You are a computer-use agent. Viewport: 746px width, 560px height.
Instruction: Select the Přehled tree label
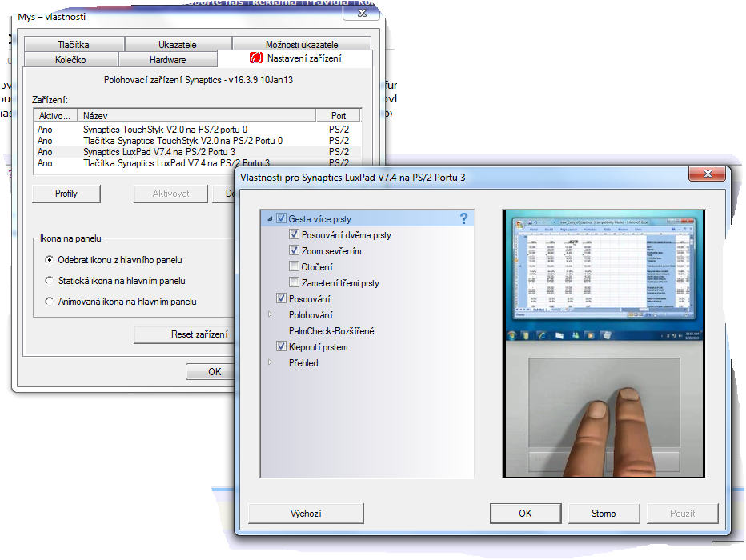303,362
